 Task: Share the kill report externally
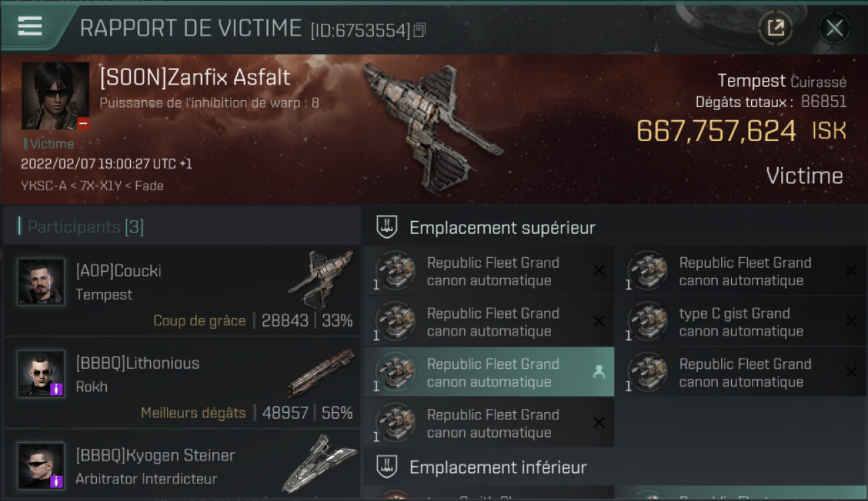coord(775,28)
